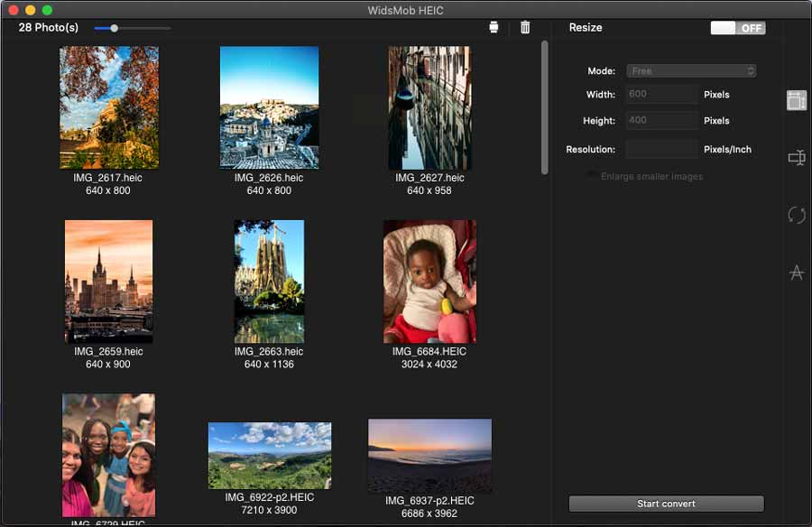This screenshot has height=527, width=812.
Task: Select the IMG_6922-p2.HEIC landscape thumbnail
Action: click(269, 456)
